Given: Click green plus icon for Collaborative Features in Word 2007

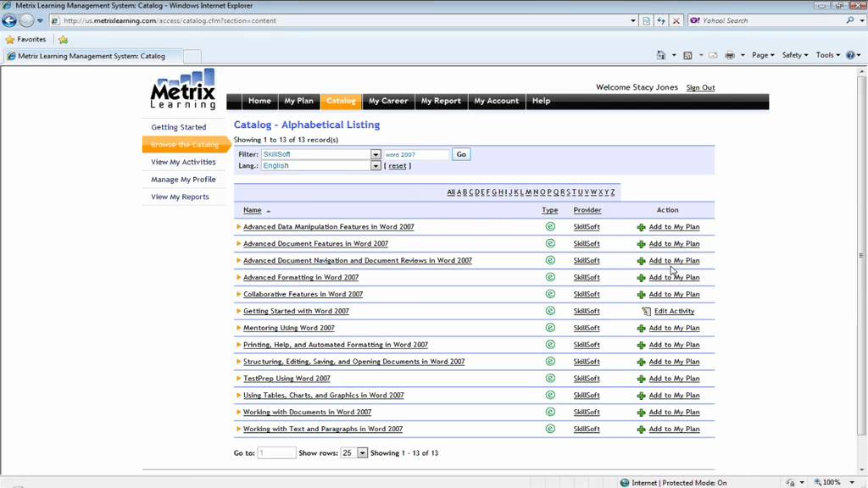Looking at the screenshot, I should [641, 294].
